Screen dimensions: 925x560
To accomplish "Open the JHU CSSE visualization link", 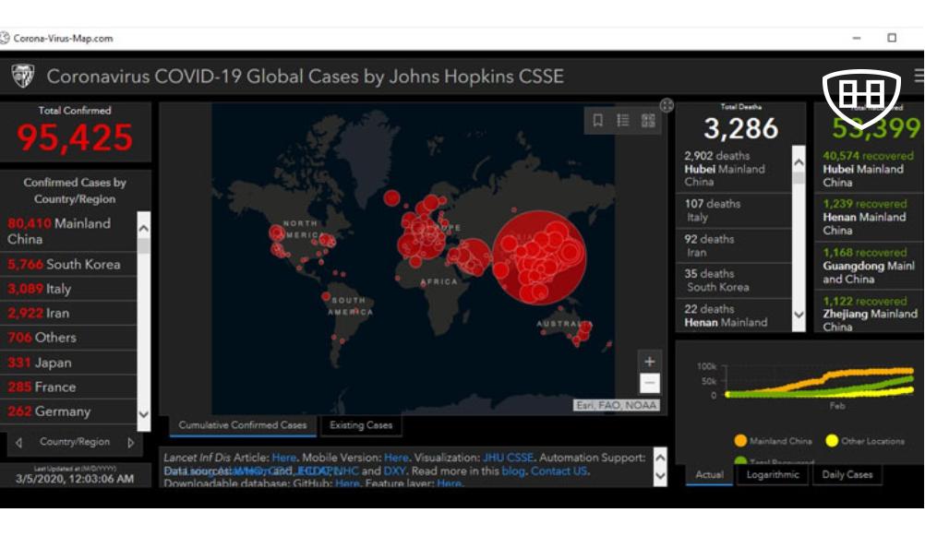I will pos(508,457).
